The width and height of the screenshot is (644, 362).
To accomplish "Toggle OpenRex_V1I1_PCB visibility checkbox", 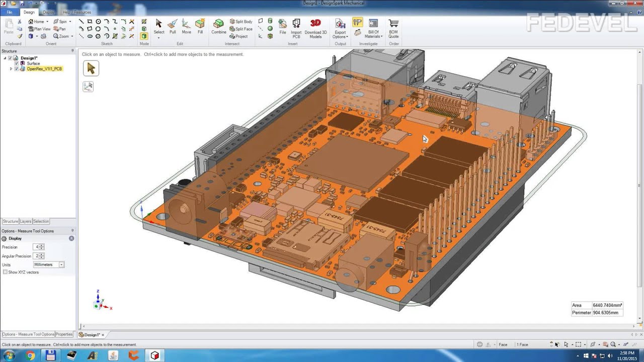I will click(x=16, y=69).
